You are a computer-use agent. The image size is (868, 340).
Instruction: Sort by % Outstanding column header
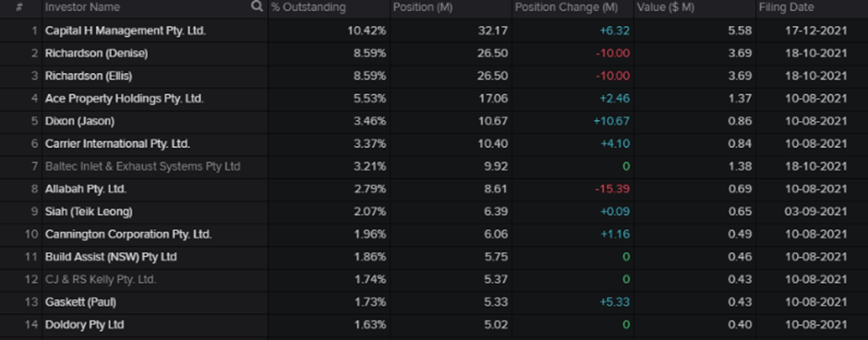(x=308, y=7)
